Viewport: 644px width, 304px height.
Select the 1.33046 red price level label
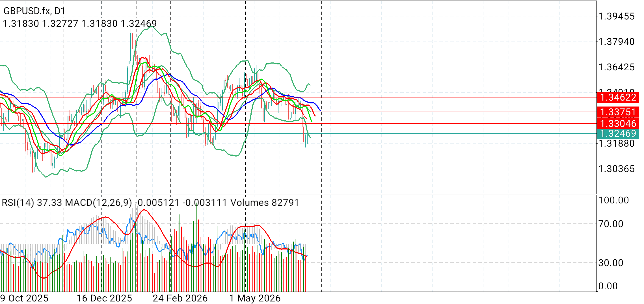click(x=618, y=124)
